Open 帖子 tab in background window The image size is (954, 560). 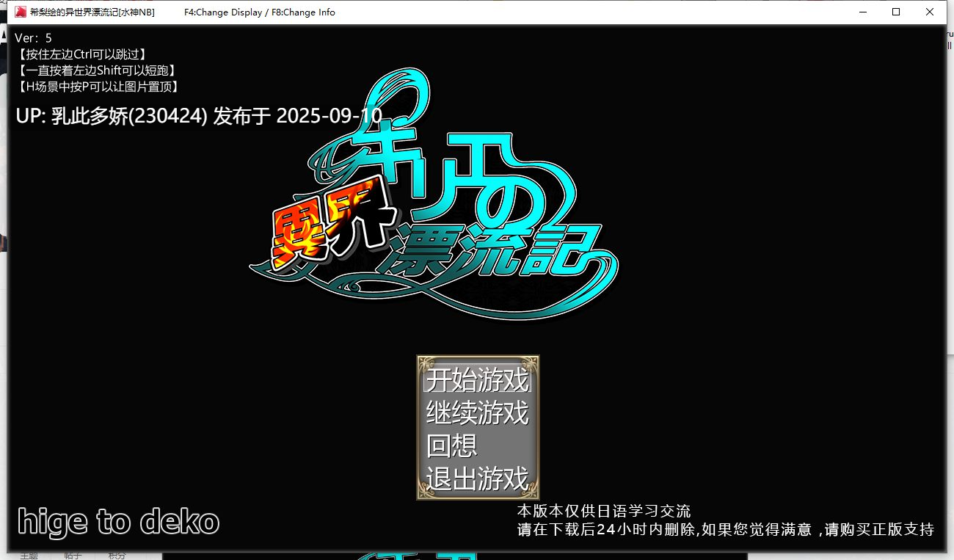73,556
